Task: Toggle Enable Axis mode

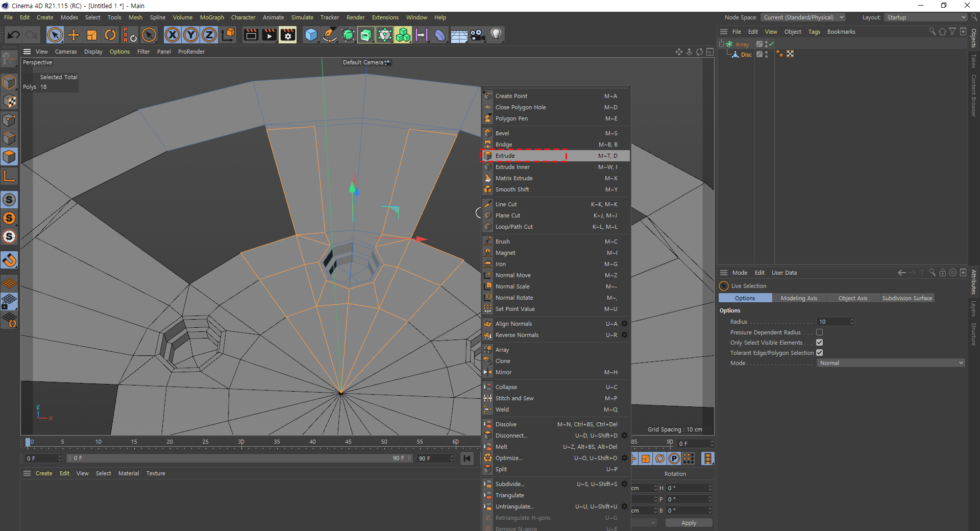Action: click(x=9, y=177)
